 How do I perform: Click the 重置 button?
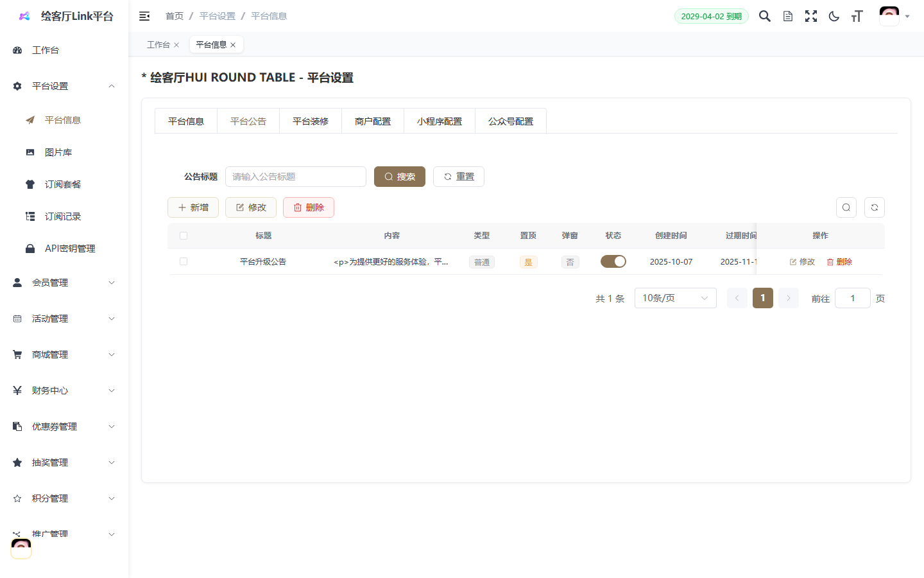click(x=459, y=177)
